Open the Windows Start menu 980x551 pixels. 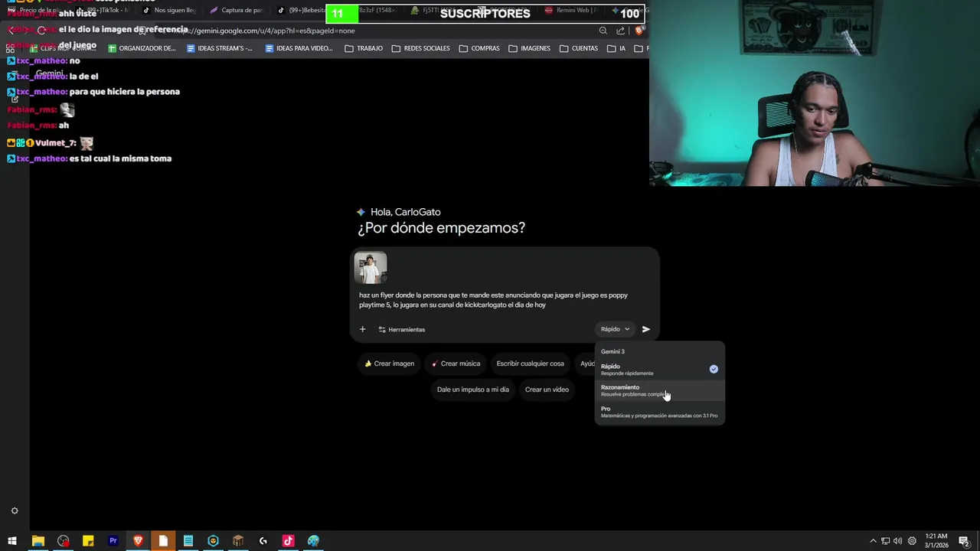click(12, 541)
